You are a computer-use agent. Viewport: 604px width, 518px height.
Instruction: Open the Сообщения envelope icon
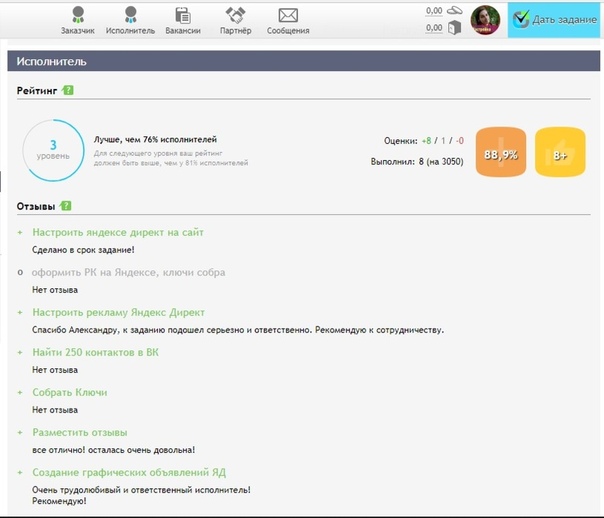coord(288,16)
